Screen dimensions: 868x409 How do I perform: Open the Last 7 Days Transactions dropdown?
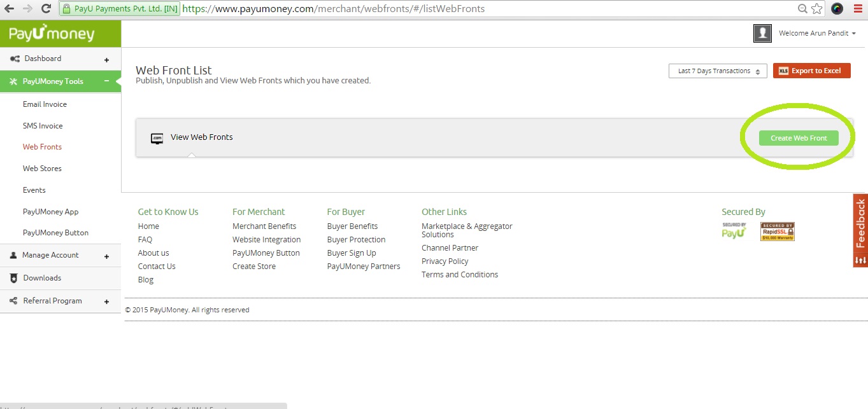click(x=717, y=71)
